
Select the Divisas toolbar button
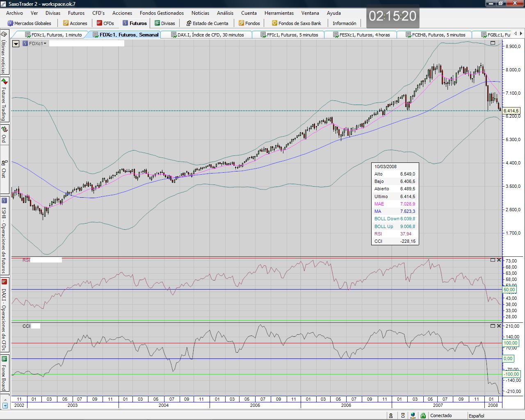coord(164,23)
